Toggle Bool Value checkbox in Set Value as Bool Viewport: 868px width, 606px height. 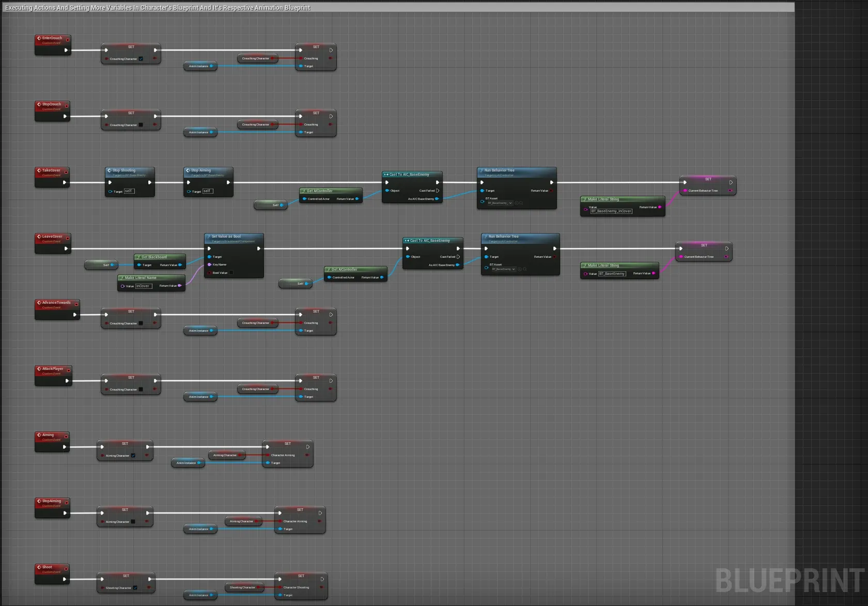point(231,273)
